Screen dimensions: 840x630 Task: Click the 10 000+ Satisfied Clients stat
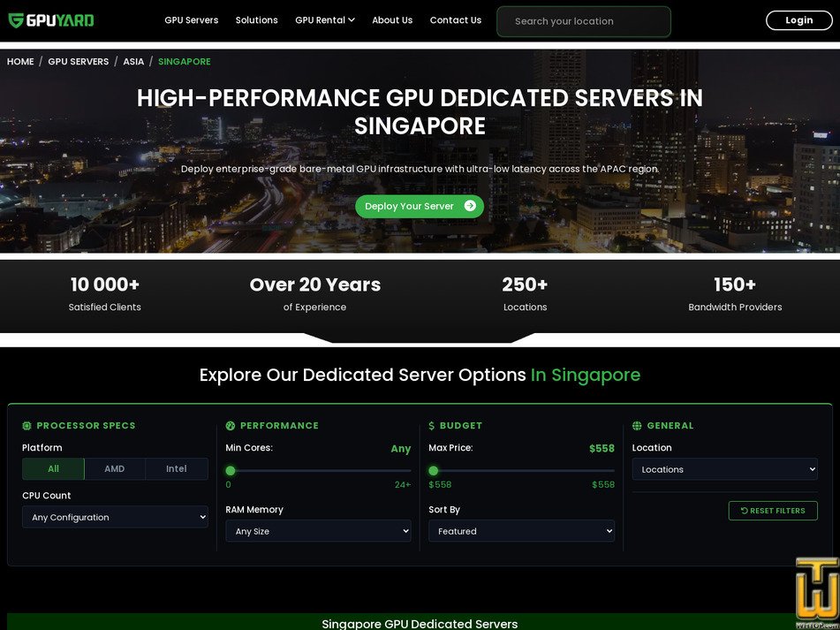[105, 294]
